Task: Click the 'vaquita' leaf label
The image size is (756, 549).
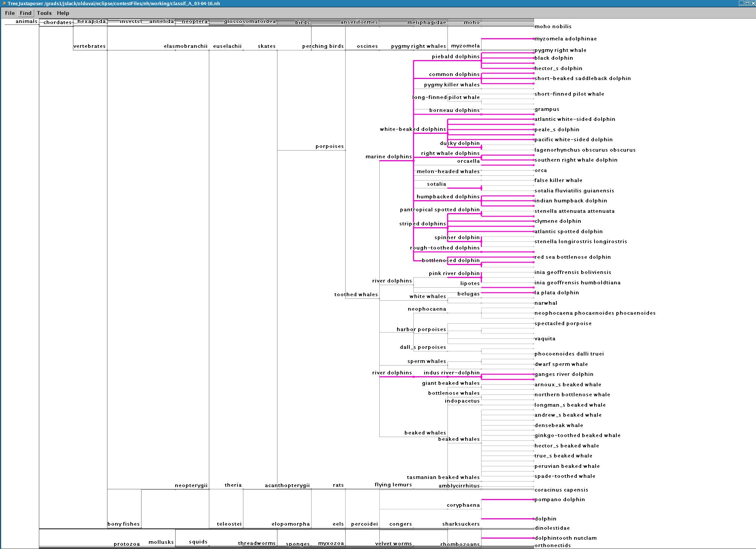Action: [x=545, y=339]
